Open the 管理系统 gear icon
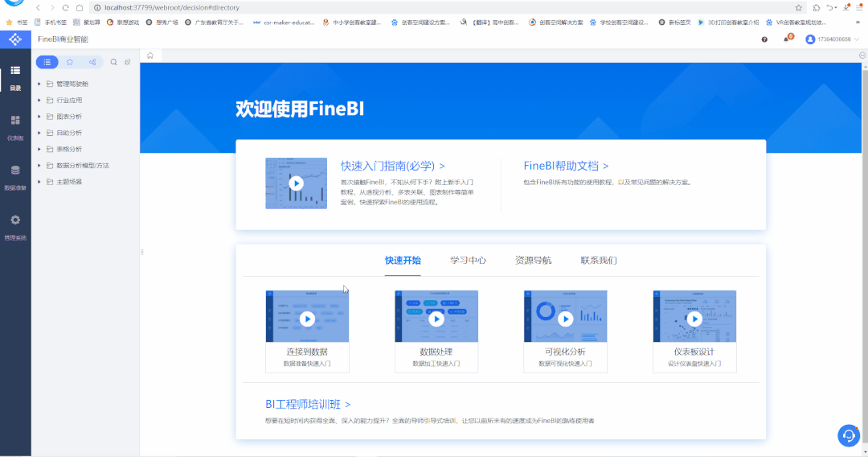Viewport: 868px width, 457px height. [15, 220]
